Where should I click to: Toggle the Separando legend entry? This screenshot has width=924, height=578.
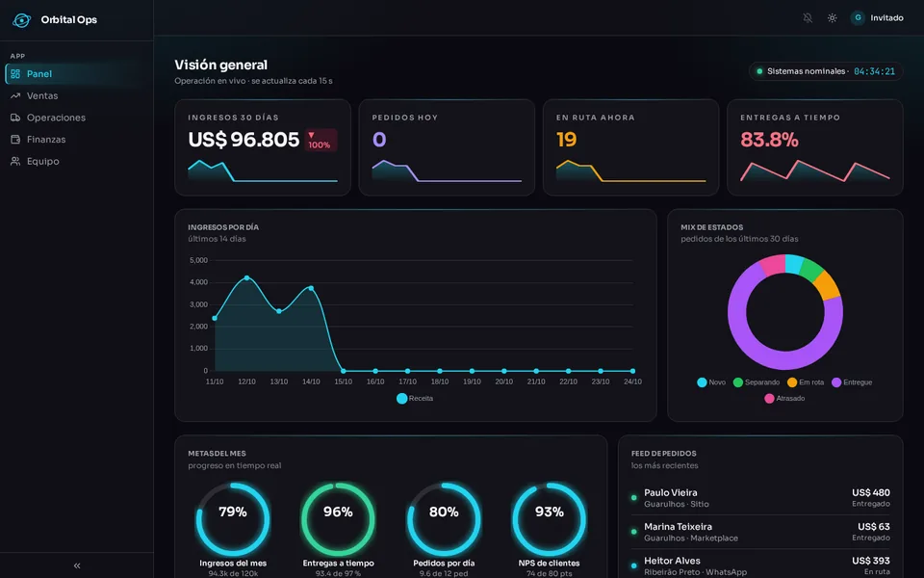[x=757, y=382]
